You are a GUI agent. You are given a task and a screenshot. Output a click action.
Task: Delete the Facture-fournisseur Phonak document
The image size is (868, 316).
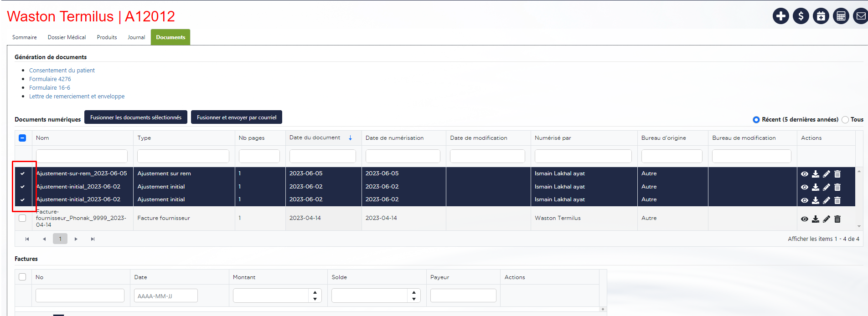point(837,219)
